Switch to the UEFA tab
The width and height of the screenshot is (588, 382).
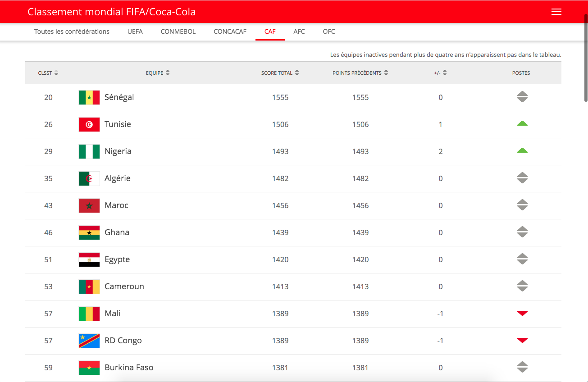135,32
